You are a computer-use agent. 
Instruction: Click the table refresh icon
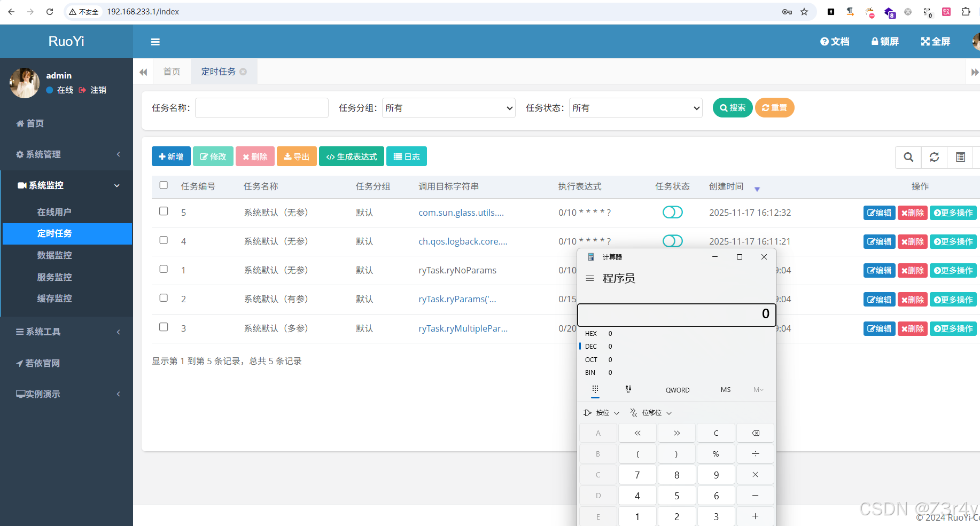pyautogui.click(x=934, y=158)
